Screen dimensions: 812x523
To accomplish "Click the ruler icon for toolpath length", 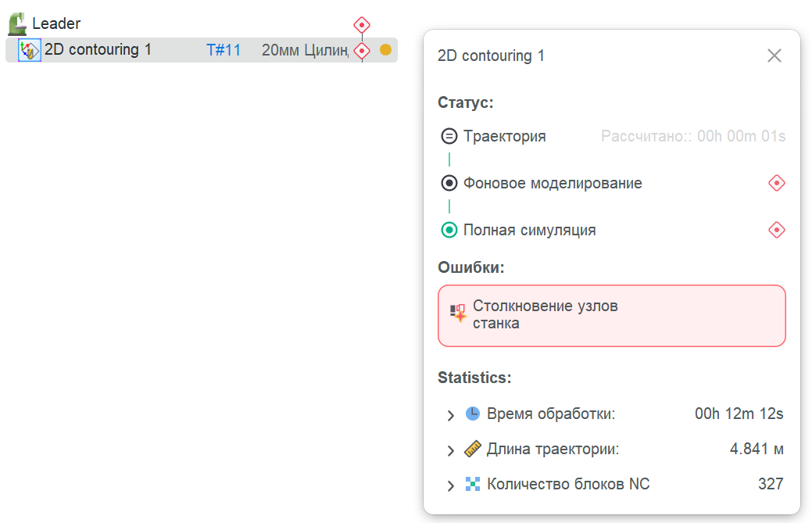I will click(x=472, y=449).
